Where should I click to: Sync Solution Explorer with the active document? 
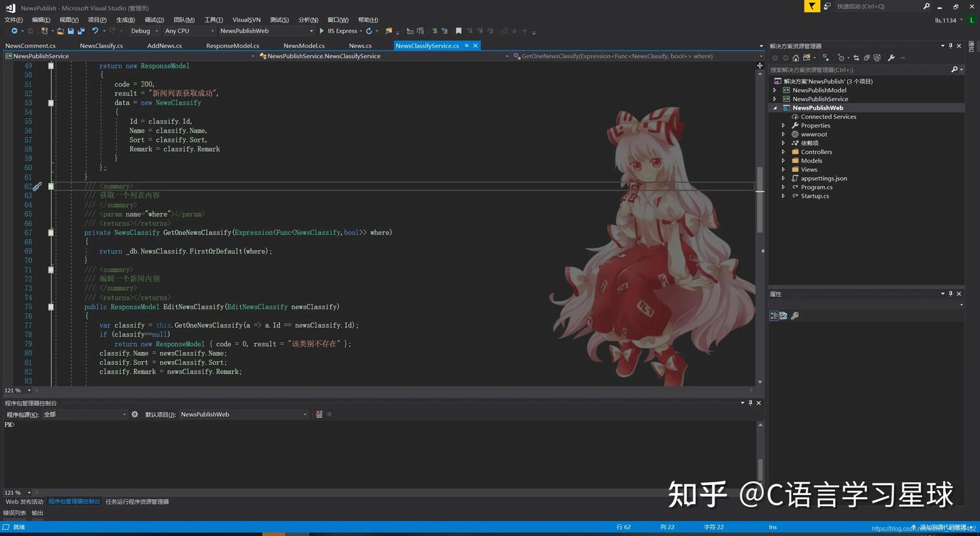pyautogui.click(x=856, y=58)
